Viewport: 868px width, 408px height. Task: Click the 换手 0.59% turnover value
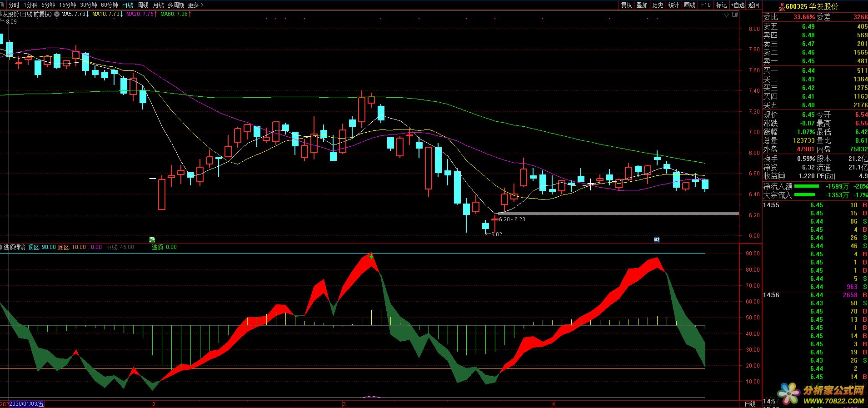(806, 159)
